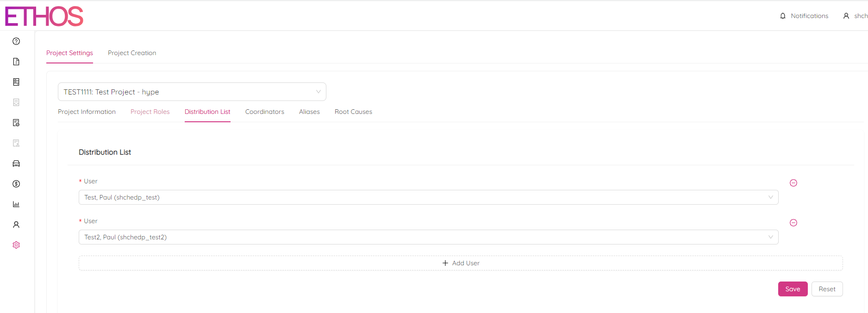Viewport: 868px width, 313px height.
Task: Click the document alert icon in sidebar
Action: 16,62
